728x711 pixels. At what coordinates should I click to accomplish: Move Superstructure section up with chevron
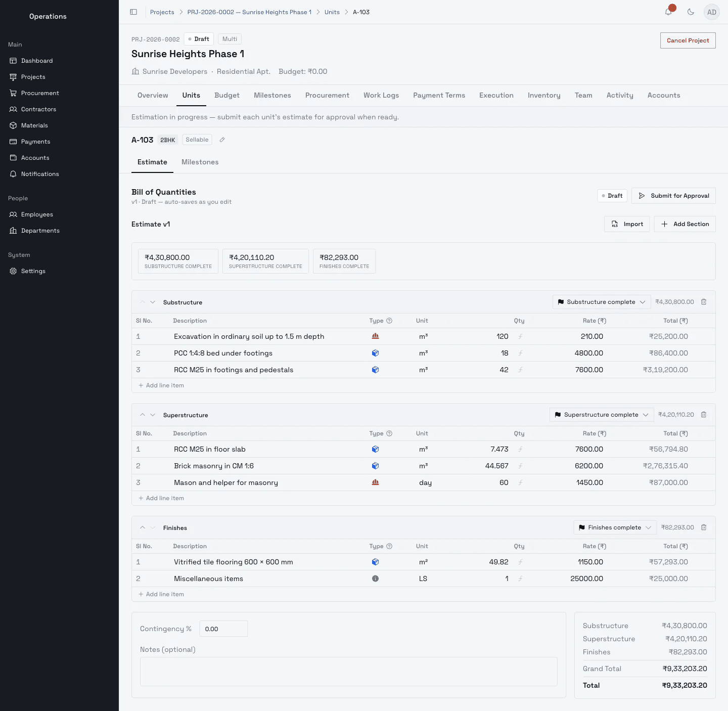click(x=143, y=415)
